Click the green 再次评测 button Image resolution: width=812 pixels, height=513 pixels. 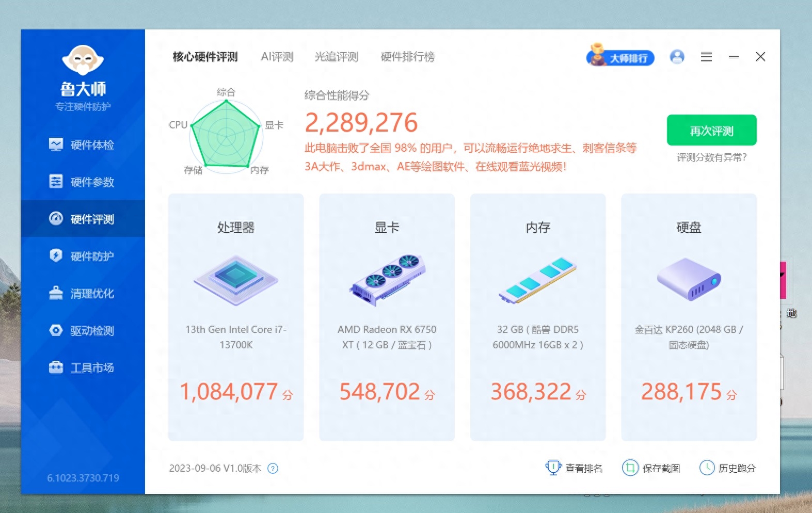click(x=711, y=130)
